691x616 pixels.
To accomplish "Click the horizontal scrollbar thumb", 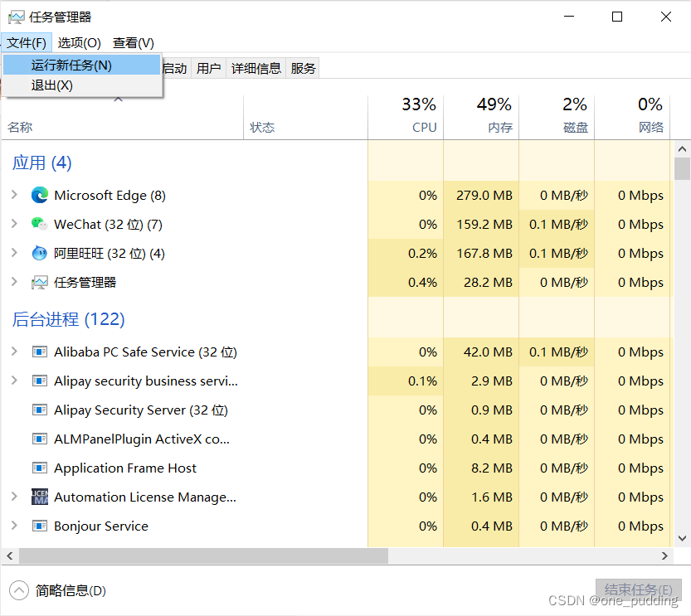I will coord(203,556).
